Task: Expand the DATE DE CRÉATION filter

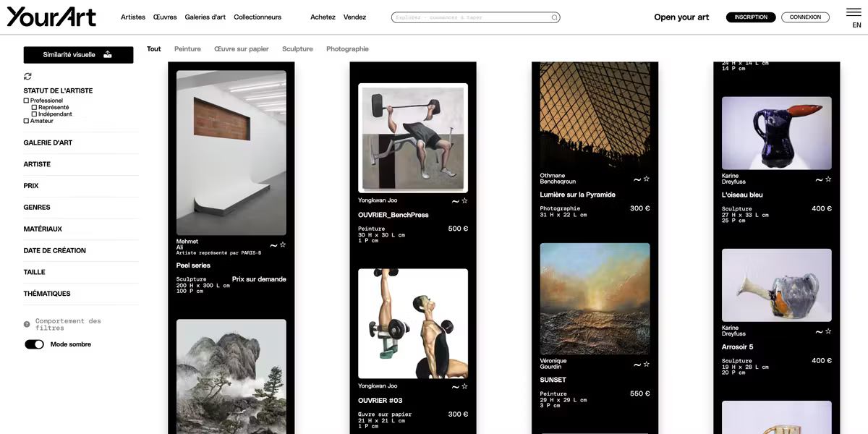Action: (x=55, y=250)
